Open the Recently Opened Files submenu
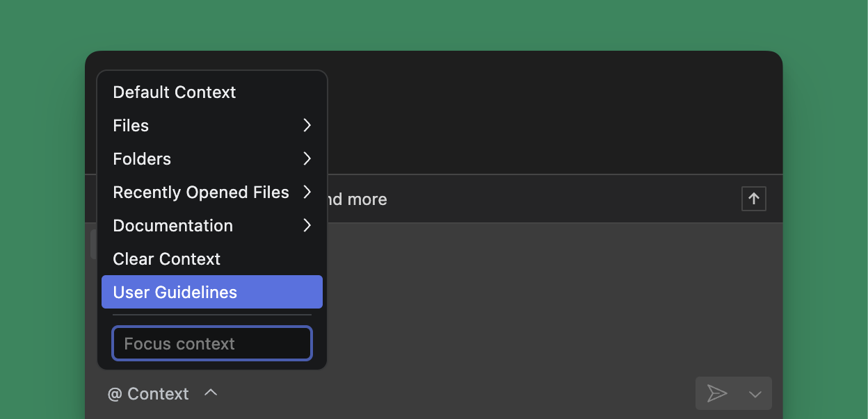 click(200, 192)
